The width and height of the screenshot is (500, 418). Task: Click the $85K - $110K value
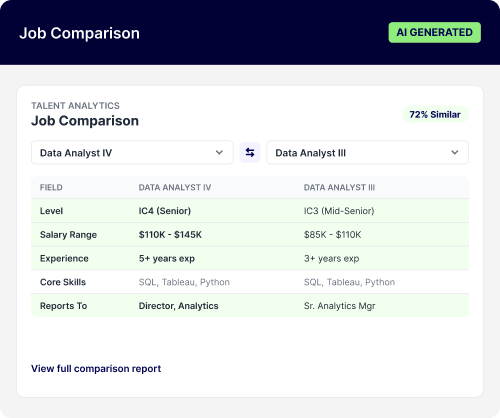[332, 235]
